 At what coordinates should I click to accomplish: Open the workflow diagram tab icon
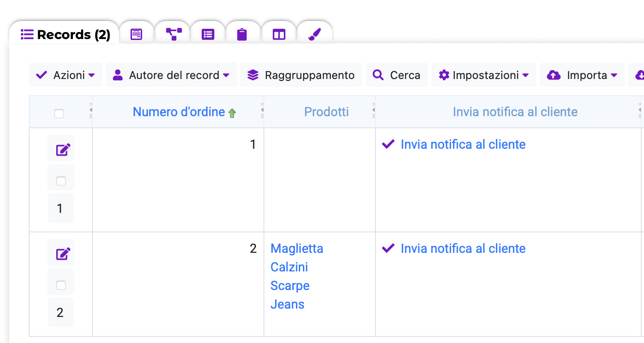(x=174, y=34)
